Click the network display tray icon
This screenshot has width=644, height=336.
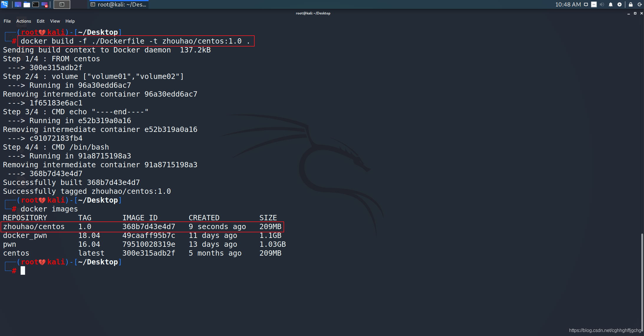586,4
